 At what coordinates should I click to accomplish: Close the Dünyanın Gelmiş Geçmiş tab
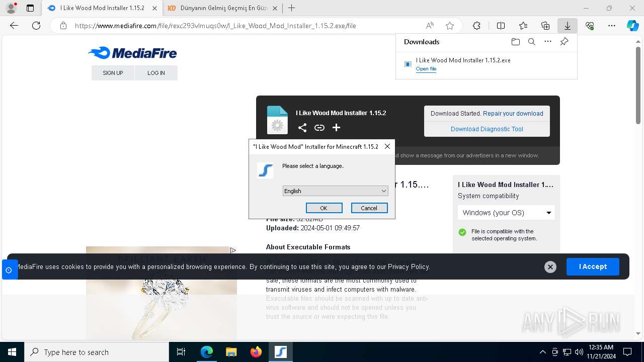pos(276,8)
